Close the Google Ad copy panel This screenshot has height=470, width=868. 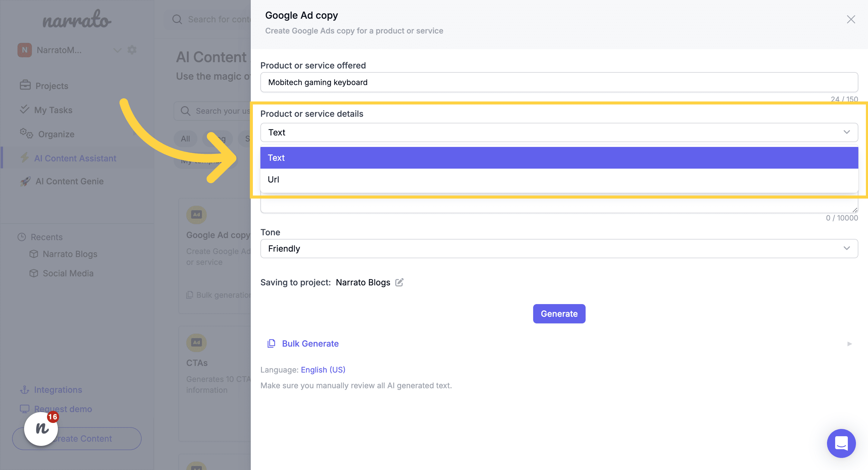851,20
